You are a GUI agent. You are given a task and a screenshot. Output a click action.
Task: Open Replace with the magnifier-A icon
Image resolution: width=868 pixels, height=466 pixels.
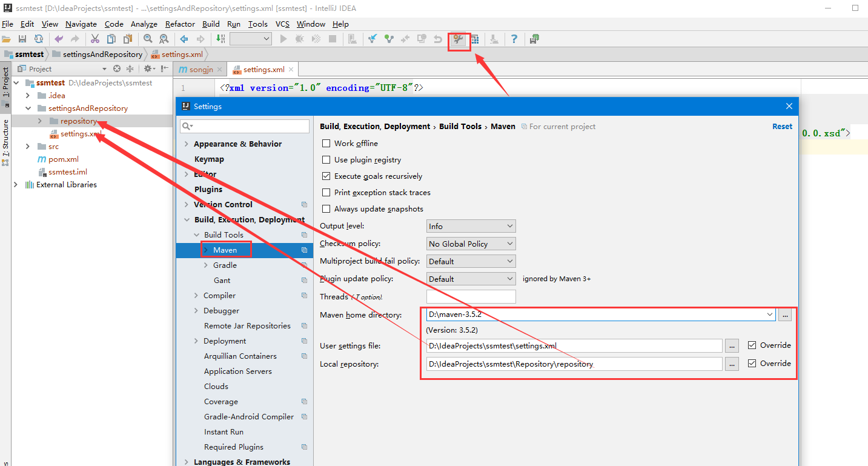tap(164, 39)
